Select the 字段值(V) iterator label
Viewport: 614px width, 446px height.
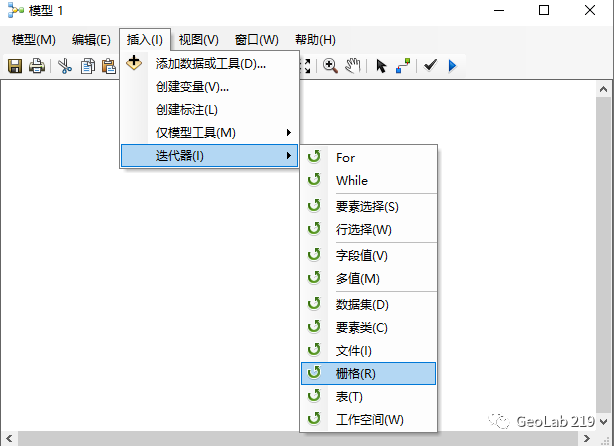[x=361, y=256]
